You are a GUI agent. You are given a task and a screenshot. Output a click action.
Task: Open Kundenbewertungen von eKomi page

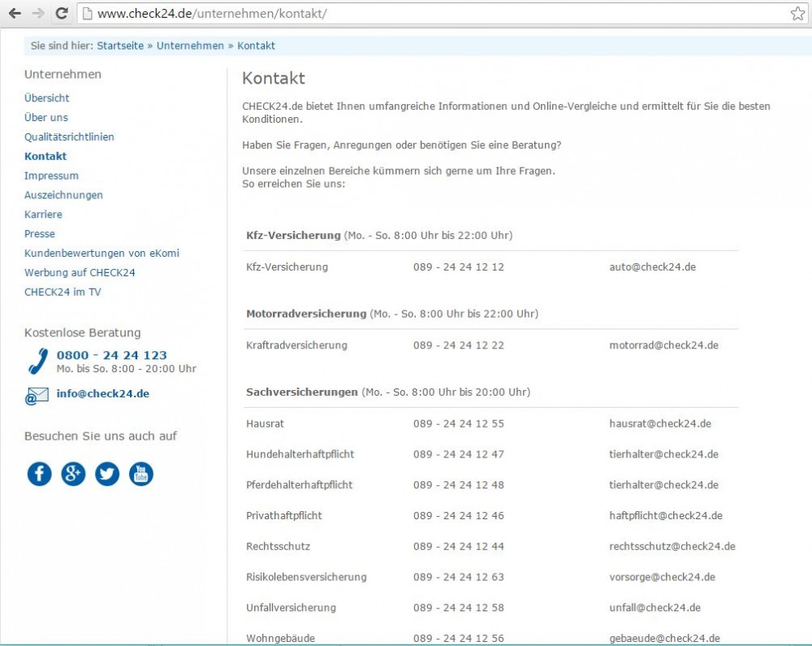click(x=101, y=254)
